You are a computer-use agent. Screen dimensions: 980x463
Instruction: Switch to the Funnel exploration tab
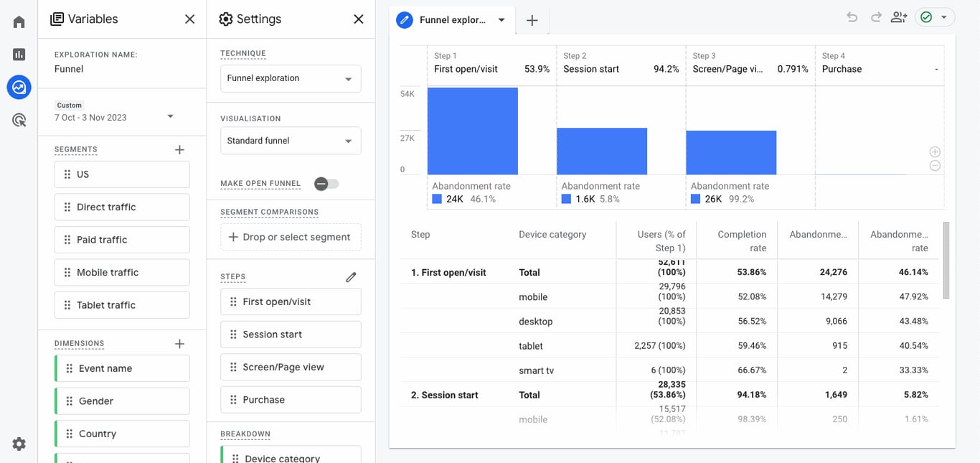click(453, 20)
